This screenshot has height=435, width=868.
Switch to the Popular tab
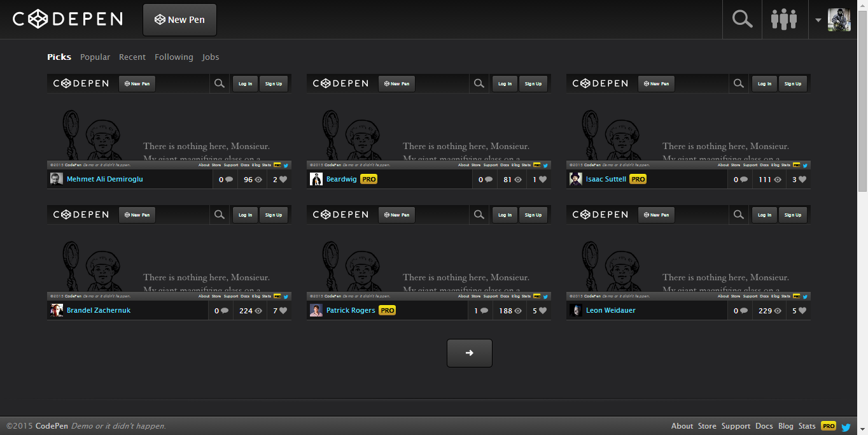tap(95, 57)
